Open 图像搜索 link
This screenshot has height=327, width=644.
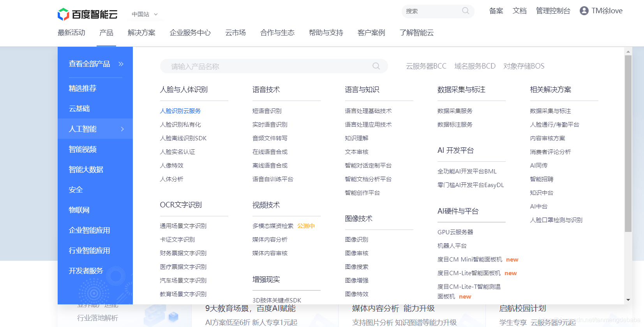[356, 267]
